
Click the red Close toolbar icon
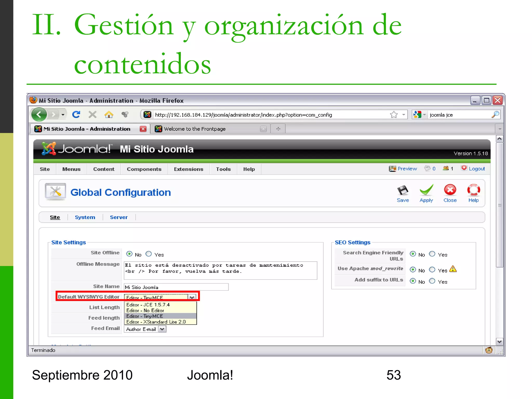(450, 190)
